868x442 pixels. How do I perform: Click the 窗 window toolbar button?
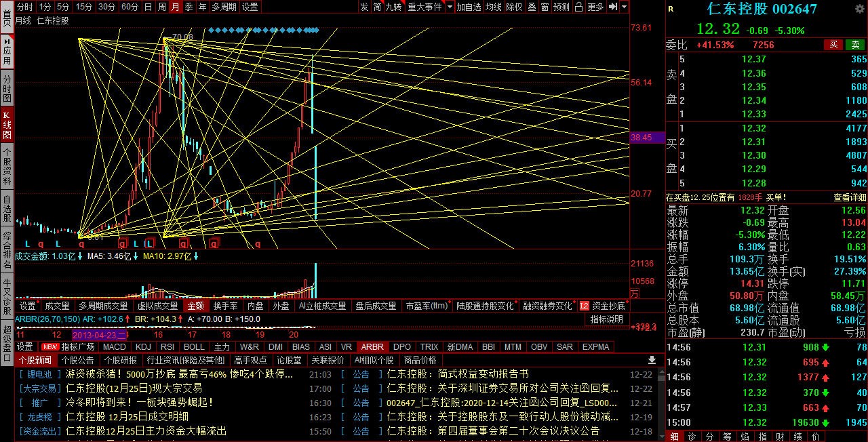click(545, 7)
